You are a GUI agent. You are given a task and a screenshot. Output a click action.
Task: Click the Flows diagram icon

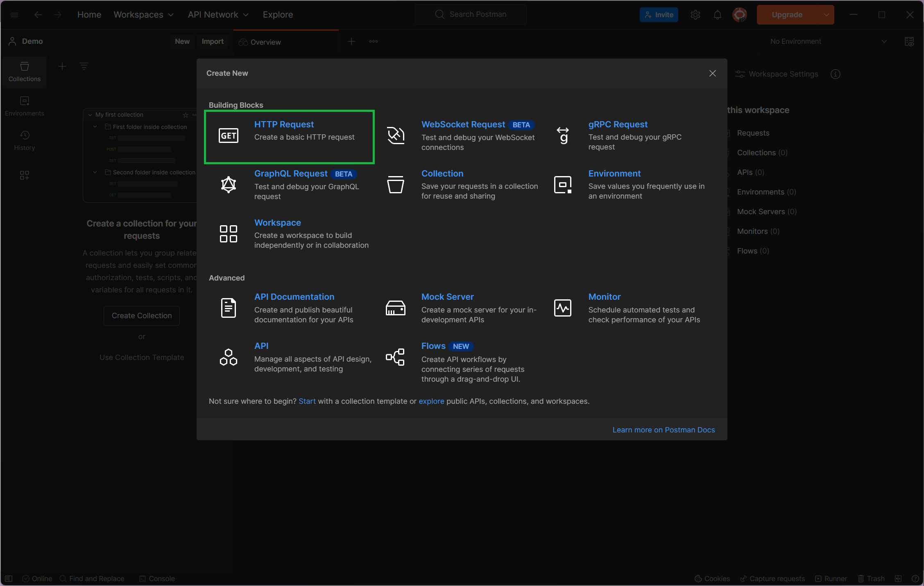coord(396,357)
